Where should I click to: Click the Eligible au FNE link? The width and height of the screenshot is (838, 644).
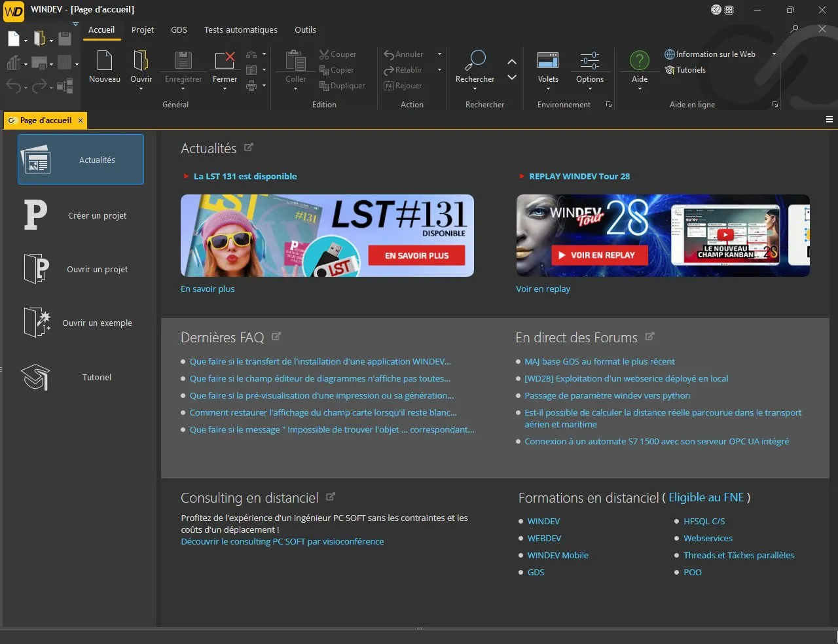(707, 497)
